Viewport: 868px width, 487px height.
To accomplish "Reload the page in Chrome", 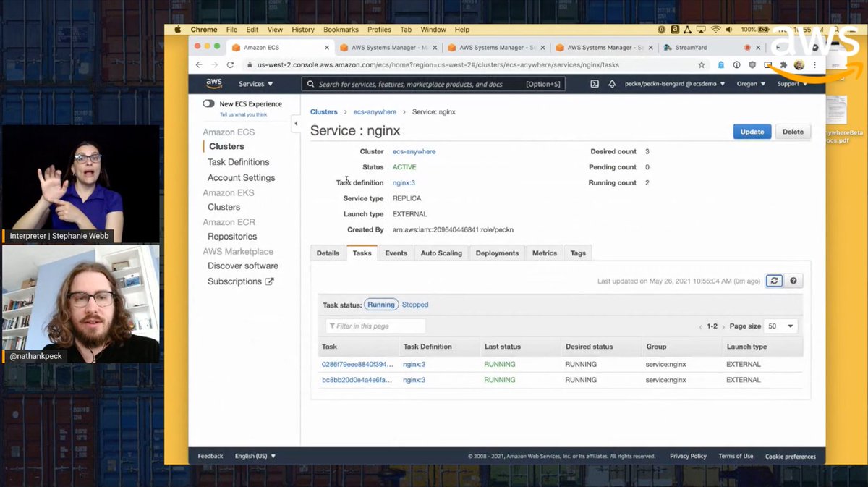I will 230,64.
